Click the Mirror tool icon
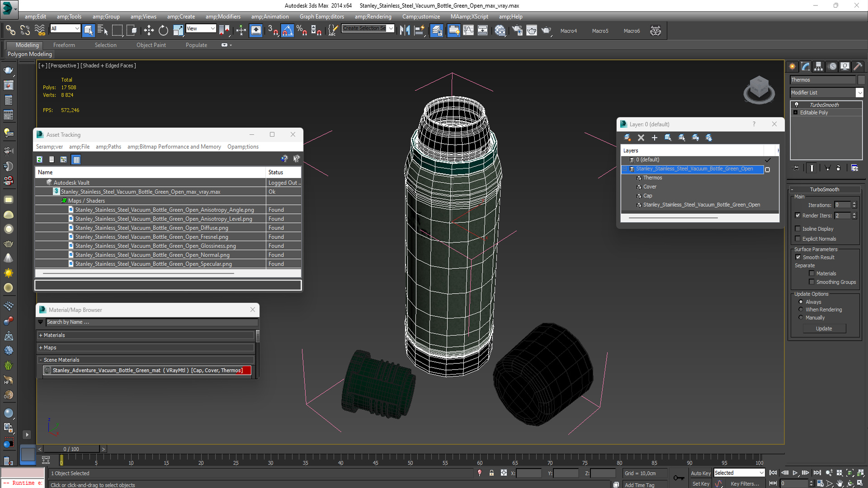868x488 pixels. tap(405, 30)
